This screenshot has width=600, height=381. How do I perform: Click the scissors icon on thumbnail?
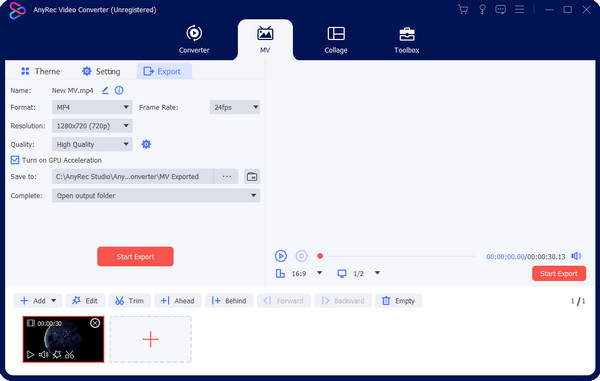(x=69, y=355)
